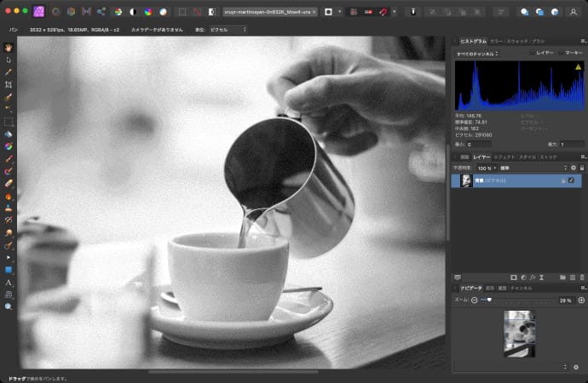
Task: Select the Hand (pan) tool
Action: point(9,48)
